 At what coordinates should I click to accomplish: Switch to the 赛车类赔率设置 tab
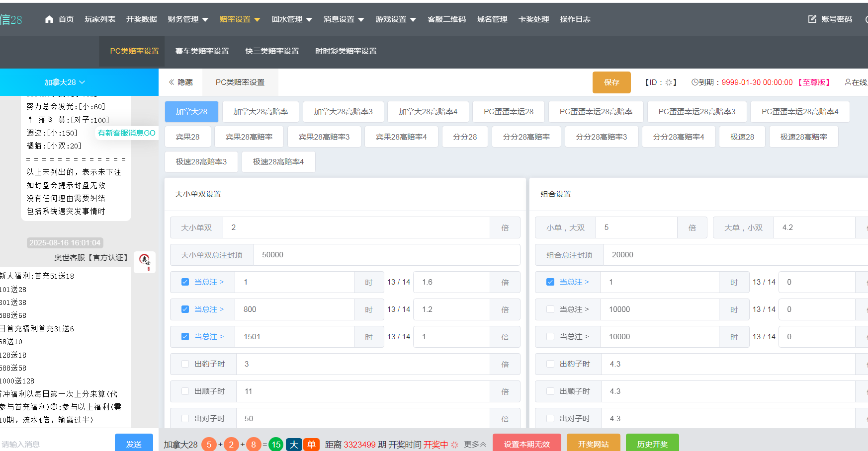[x=202, y=51]
